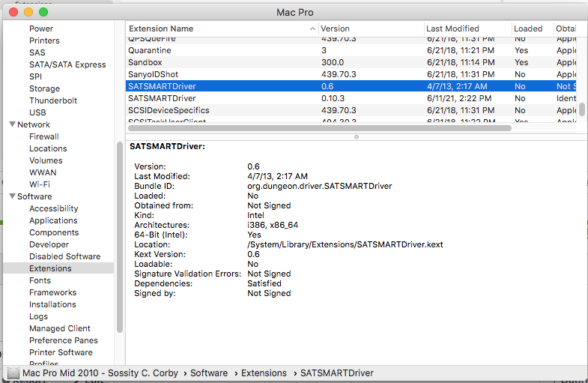Click the split pane divider handle dot

click(357, 137)
